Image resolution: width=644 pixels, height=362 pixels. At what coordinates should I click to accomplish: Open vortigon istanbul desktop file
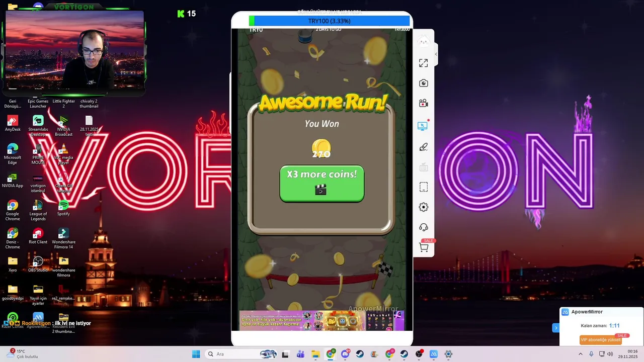point(38,182)
